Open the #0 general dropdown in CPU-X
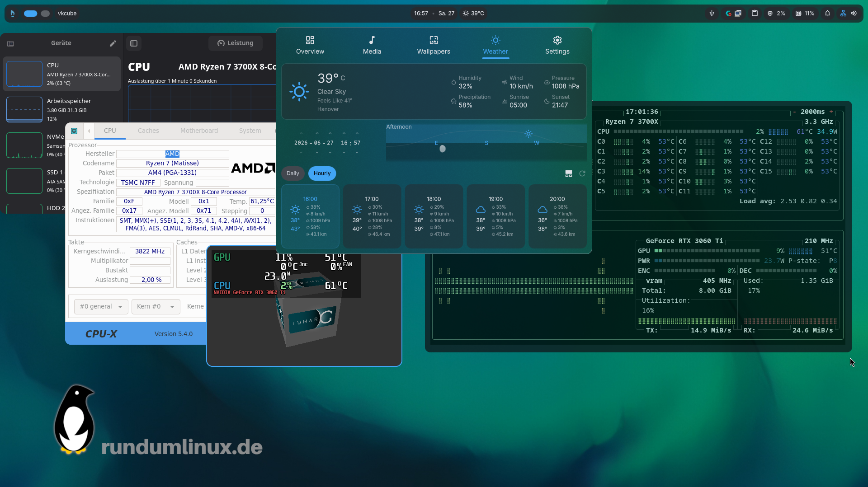This screenshot has width=868, height=487. [x=101, y=307]
